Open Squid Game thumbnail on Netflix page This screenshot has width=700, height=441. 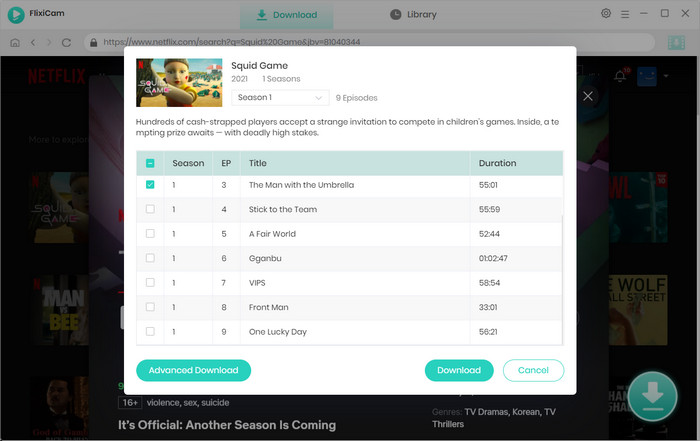[62, 207]
